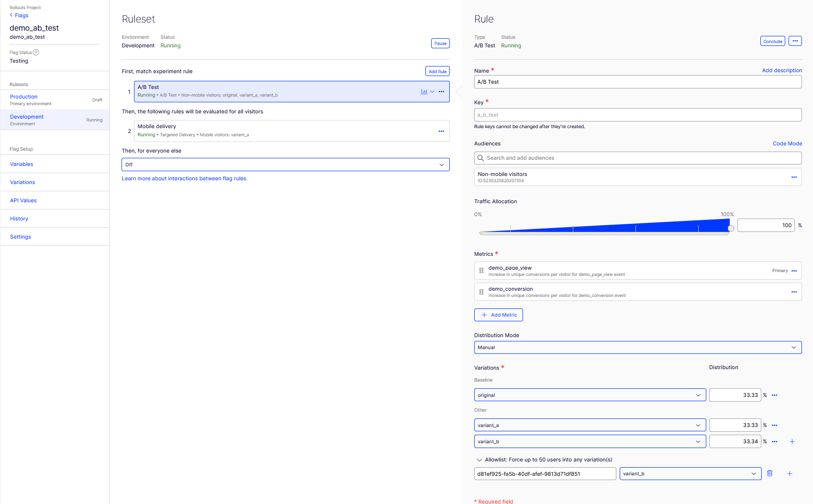Viewport: 813px width, 504px height.
Task: Open options for demo_conversion metric
Action: click(x=794, y=292)
